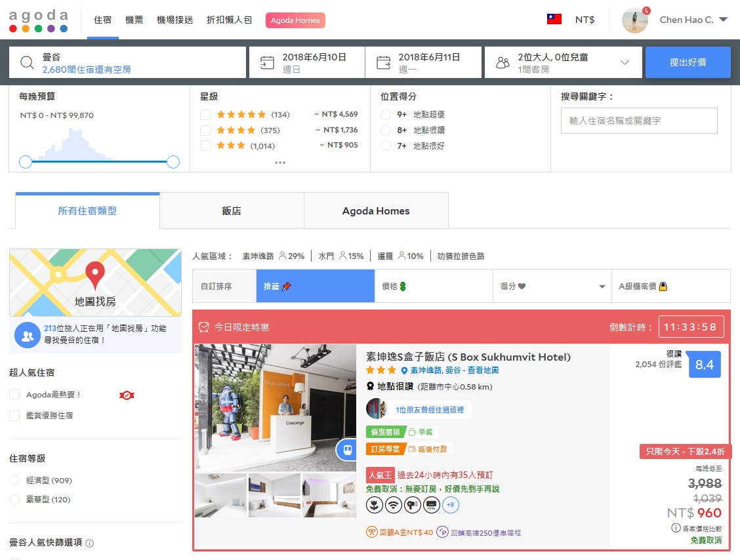This screenshot has width=740, height=560.
Task: Select location score 7+ radio
Action: [386, 146]
